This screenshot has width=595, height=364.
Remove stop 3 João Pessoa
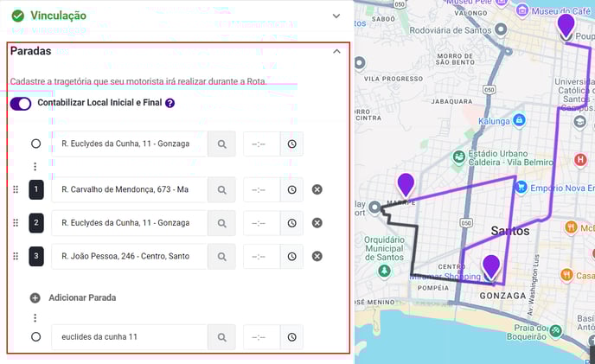point(317,256)
